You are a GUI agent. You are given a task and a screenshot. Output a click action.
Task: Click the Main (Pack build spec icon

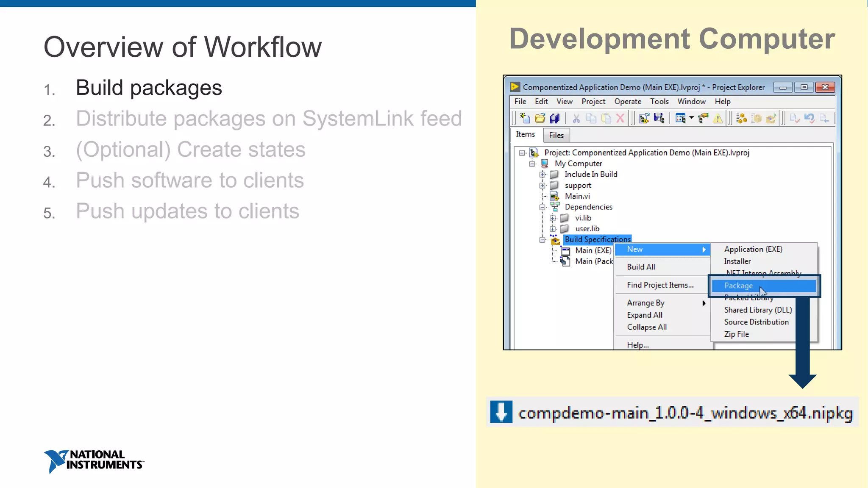[x=565, y=261]
